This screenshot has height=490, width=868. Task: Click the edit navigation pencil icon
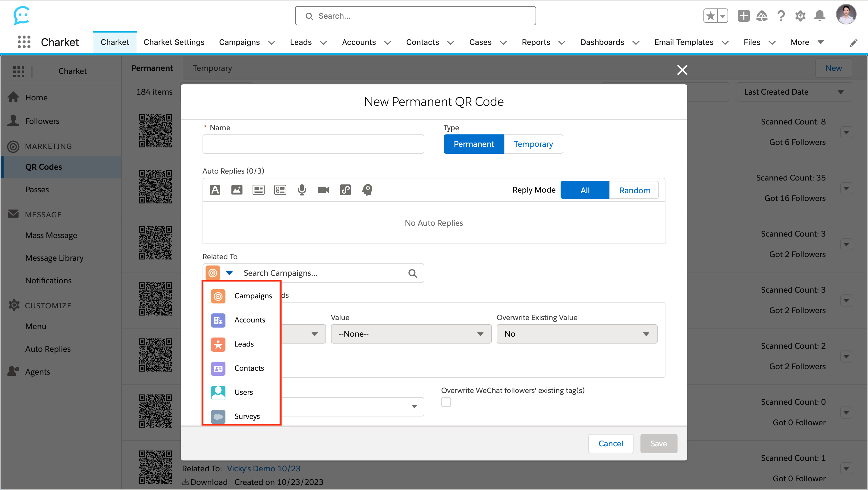point(854,43)
